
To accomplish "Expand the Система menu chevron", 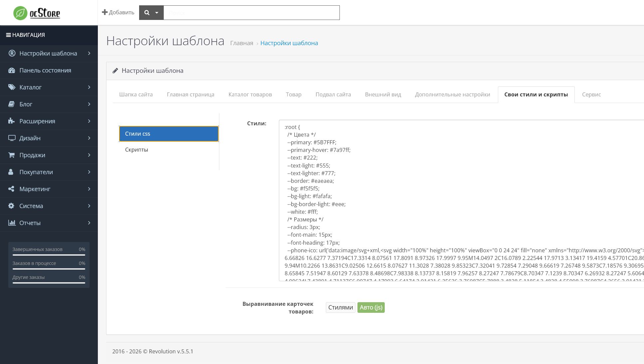I will click(89, 206).
